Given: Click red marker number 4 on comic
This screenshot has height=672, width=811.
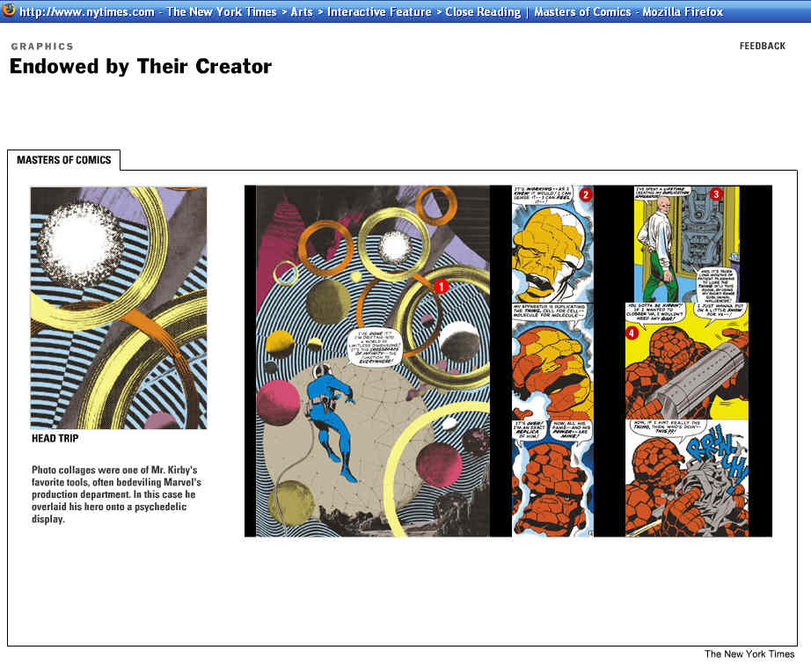Looking at the screenshot, I should click(x=632, y=332).
